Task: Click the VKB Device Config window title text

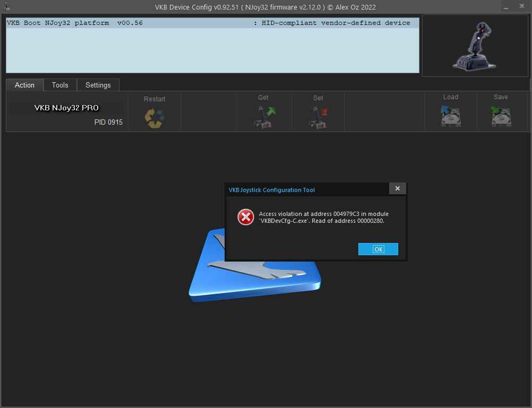Action: tap(265, 7)
